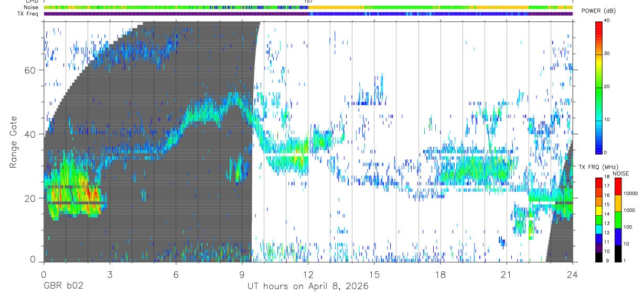The height and width of the screenshot is (297, 644).
Task: Click the POWER (dB) legend title
Action: 598,11
